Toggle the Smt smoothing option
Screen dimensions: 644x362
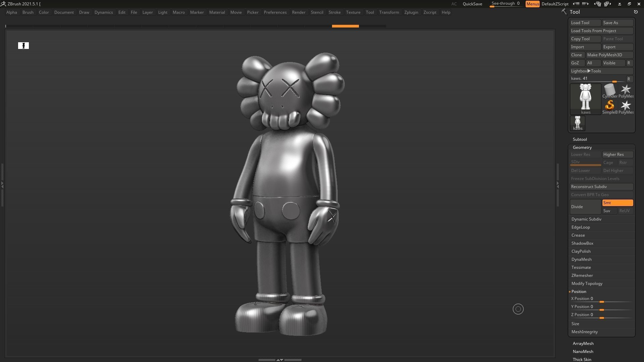618,203
